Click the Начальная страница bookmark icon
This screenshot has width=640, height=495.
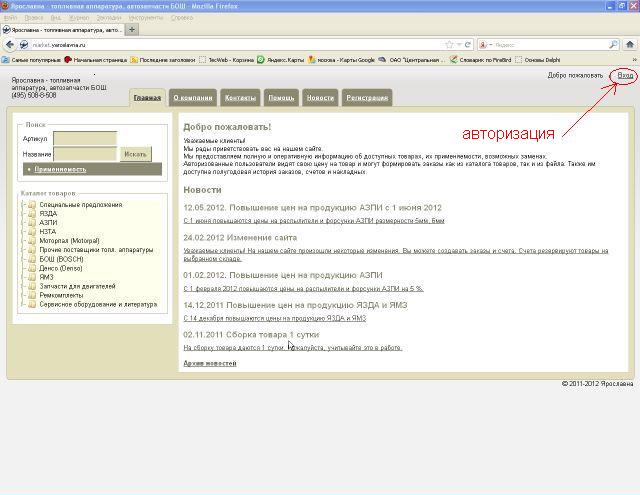[x=69, y=60]
